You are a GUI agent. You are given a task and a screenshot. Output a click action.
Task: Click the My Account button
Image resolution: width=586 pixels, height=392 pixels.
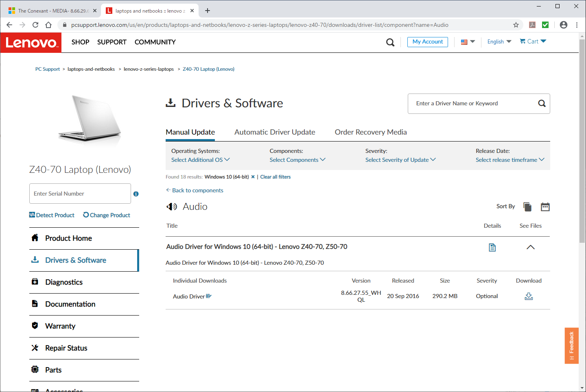pos(428,41)
